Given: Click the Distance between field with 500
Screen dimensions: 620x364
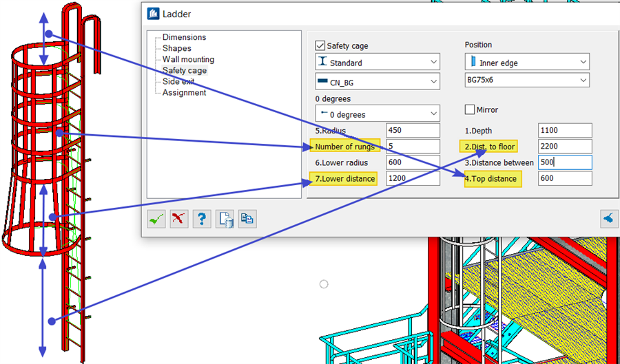Looking at the screenshot, I should pyautogui.click(x=565, y=162).
